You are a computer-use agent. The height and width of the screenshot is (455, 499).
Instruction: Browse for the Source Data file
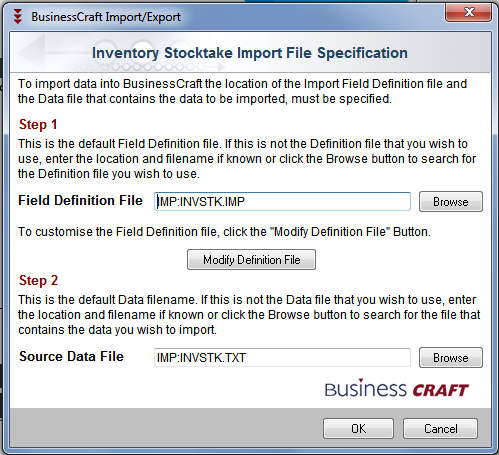451,357
